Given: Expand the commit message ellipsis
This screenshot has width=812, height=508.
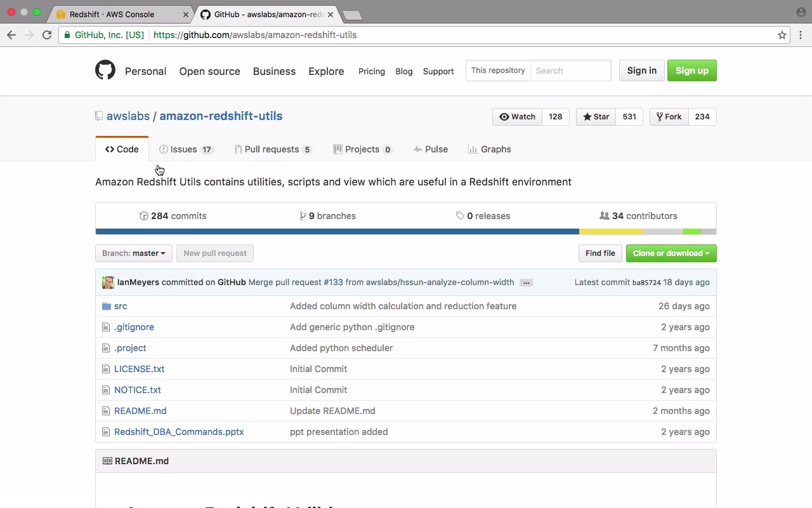Looking at the screenshot, I should coord(526,283).
